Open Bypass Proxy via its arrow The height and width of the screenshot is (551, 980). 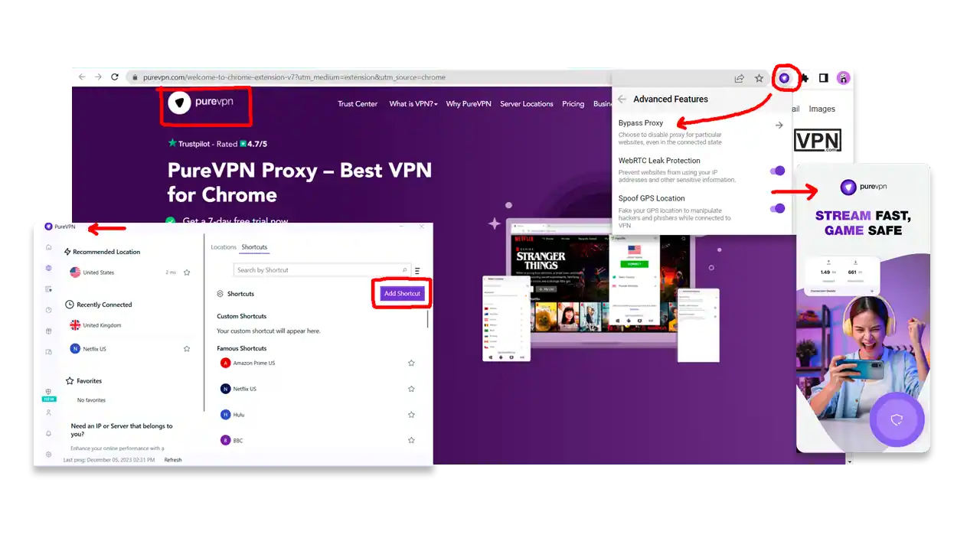click(779, 125)
